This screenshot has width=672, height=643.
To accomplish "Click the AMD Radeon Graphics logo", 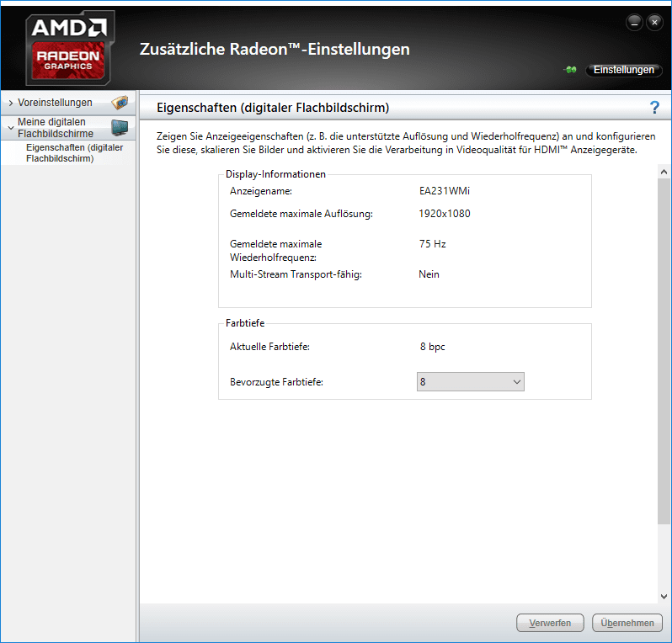I will click(70, 48).
